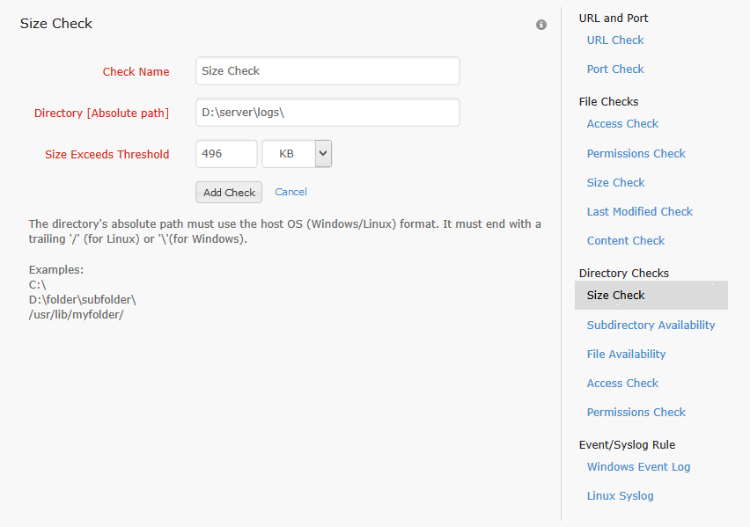Go to File Availability check

[x=626, y=354]
